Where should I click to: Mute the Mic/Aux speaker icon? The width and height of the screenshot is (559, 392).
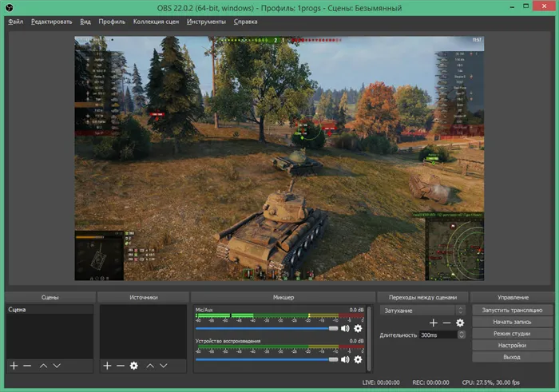(345, 328)
